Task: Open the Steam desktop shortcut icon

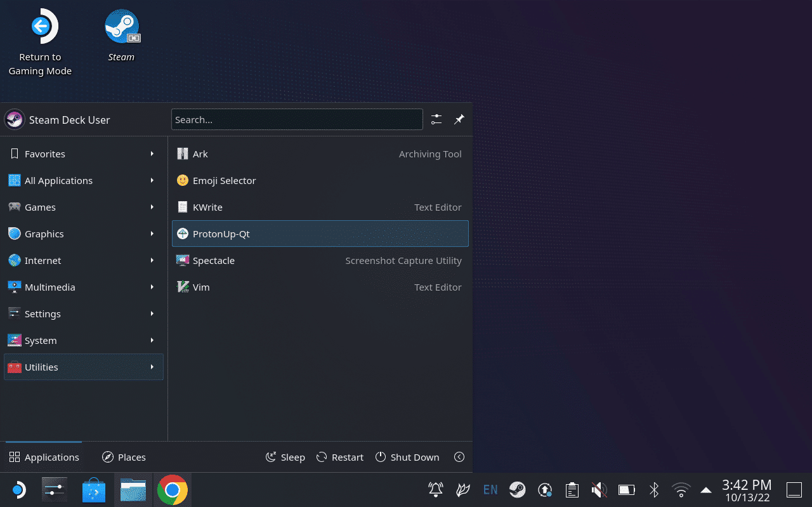Action: click(121, 27)
